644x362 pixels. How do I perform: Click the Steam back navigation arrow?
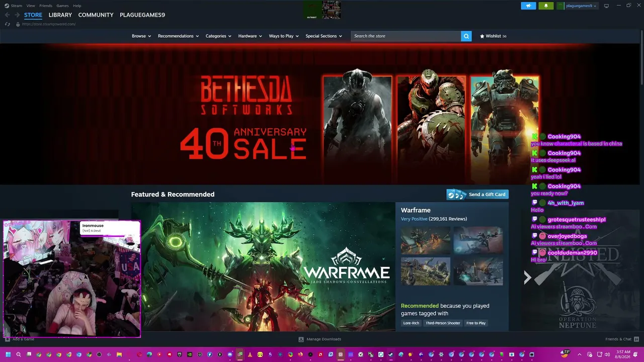coord(7,15)
